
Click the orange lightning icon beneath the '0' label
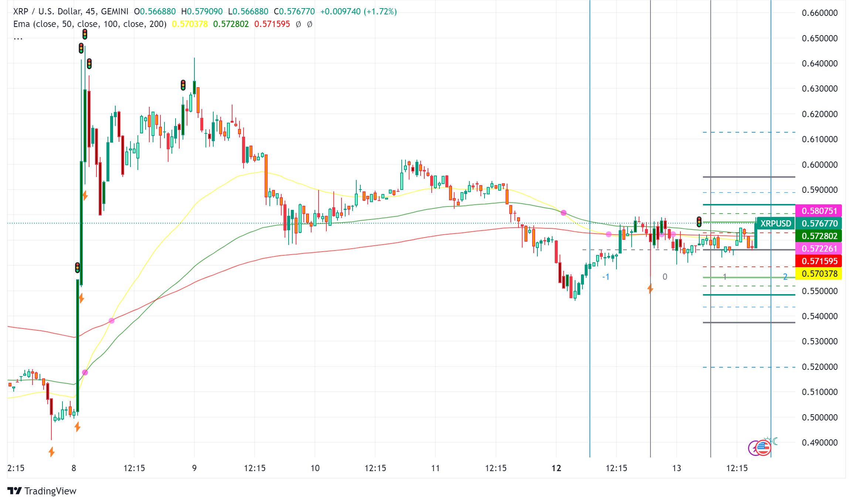pyautogui.click(x=650, y=289)
